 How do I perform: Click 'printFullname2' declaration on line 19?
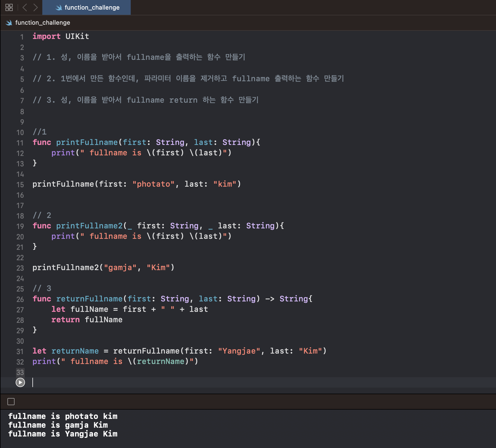pos(89,226)
